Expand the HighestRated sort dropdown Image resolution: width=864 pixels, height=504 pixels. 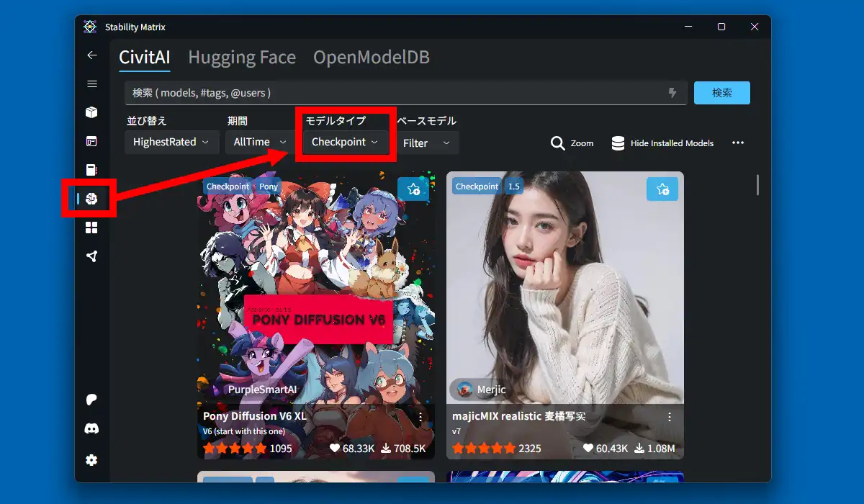coord(171,142)
